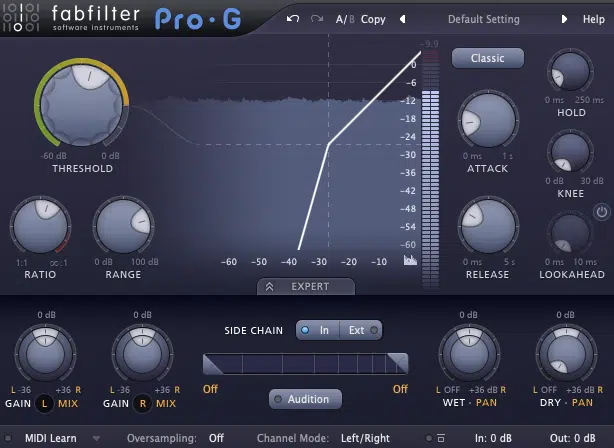Toggle the MIDI Learn indicator light
The width and height of the screenshot is (614, 448).
(x=8, y=438)
